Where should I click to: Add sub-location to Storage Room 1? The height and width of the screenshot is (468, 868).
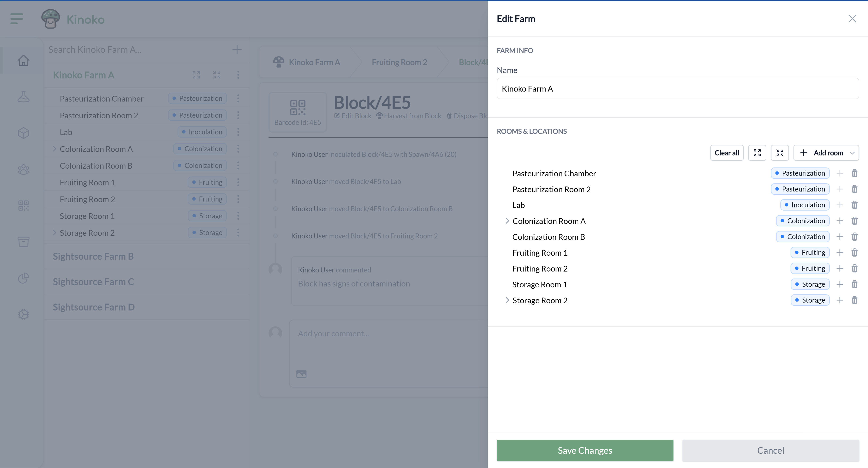[839, 284]
